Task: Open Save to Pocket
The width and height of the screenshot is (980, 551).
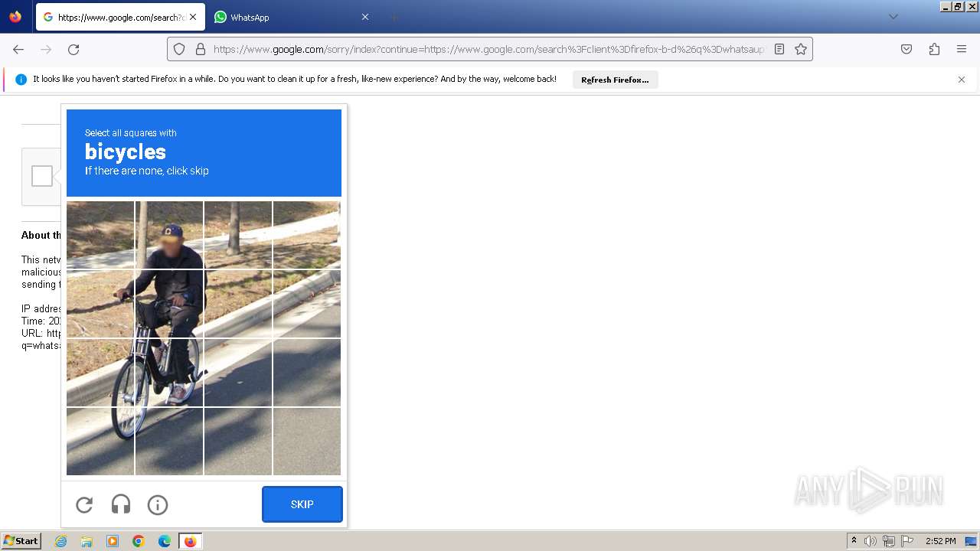Action: [x=906, y=49]
